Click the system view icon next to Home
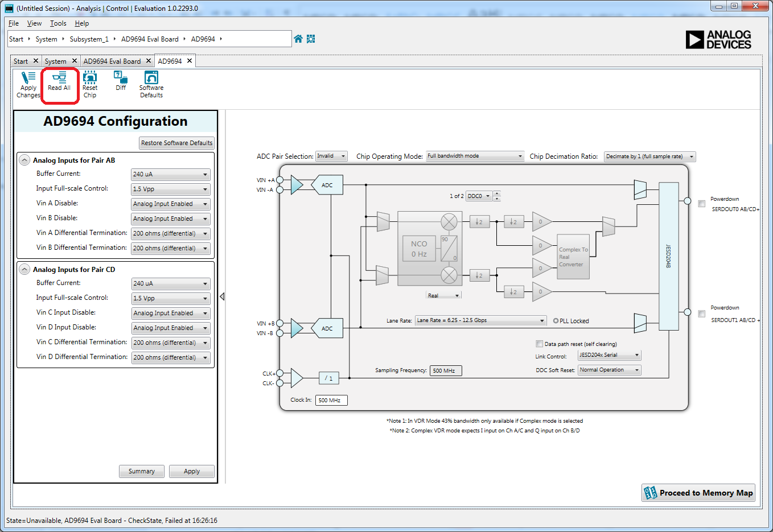Screen dimensions: 773x532 pyautogui.click(x=311, y=39)
